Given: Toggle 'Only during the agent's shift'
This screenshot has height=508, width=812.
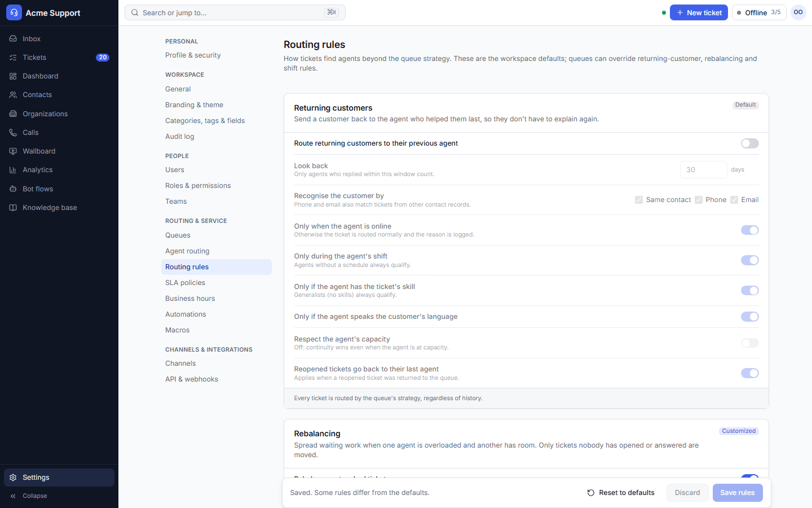Looking at the screenshot, I should (x=750, y=260).
